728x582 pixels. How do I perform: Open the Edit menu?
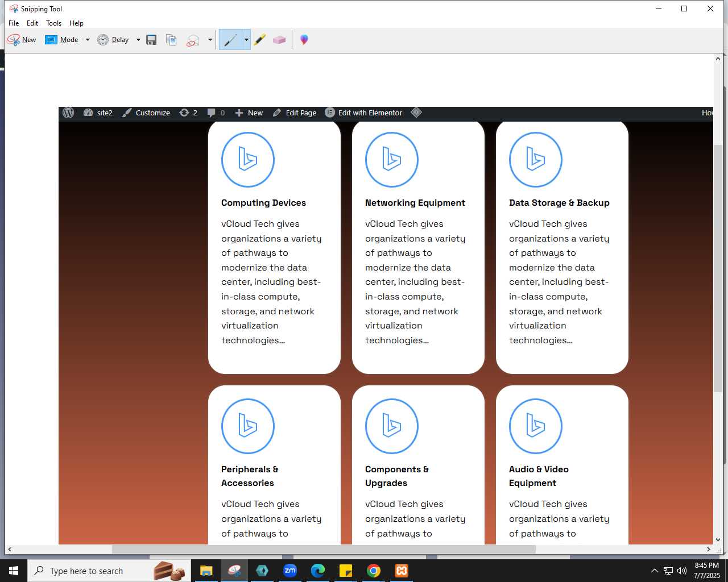click(x=32, y=23)
